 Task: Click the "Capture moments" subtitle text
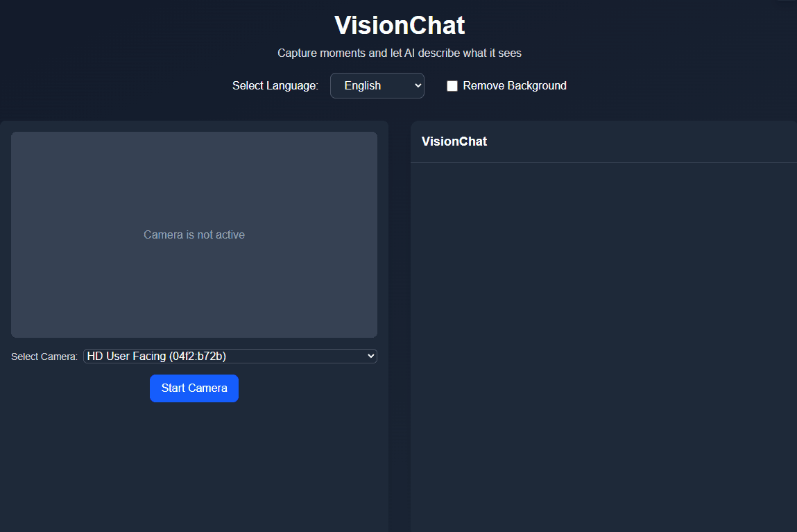[399, 53]
